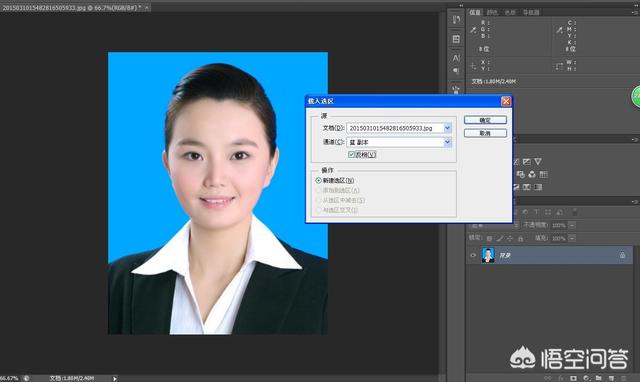Filter layers by smart object icon
Viewport: 640px width, 382px height.
point(560,212)
